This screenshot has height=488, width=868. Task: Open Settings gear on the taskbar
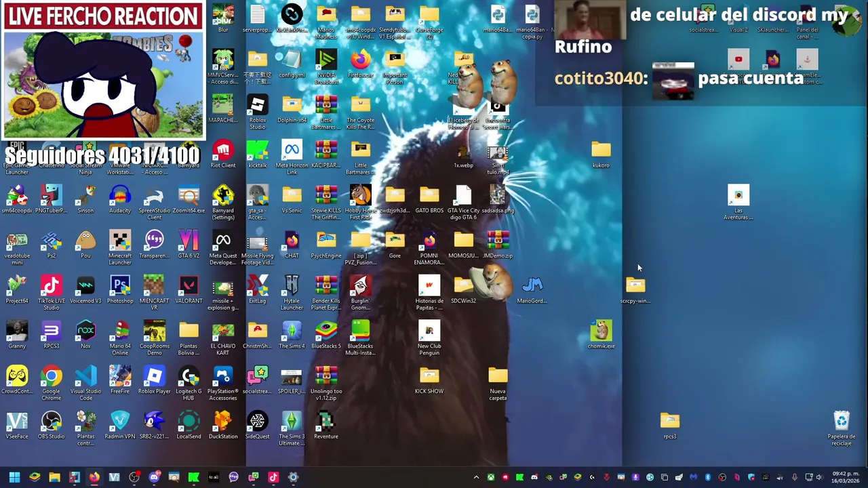(293, 477)
